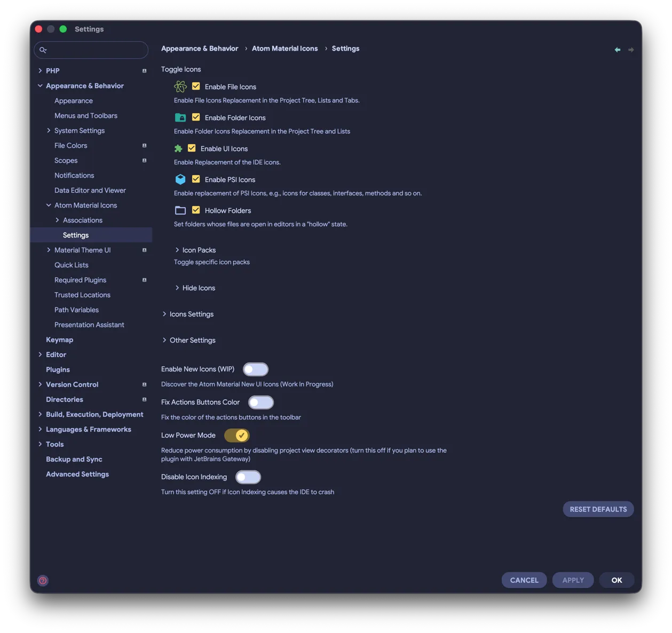Screen dimensions: 672x633
Task: Click the outlined folder icon beside Hollow Folders
Action: (180, 210)
